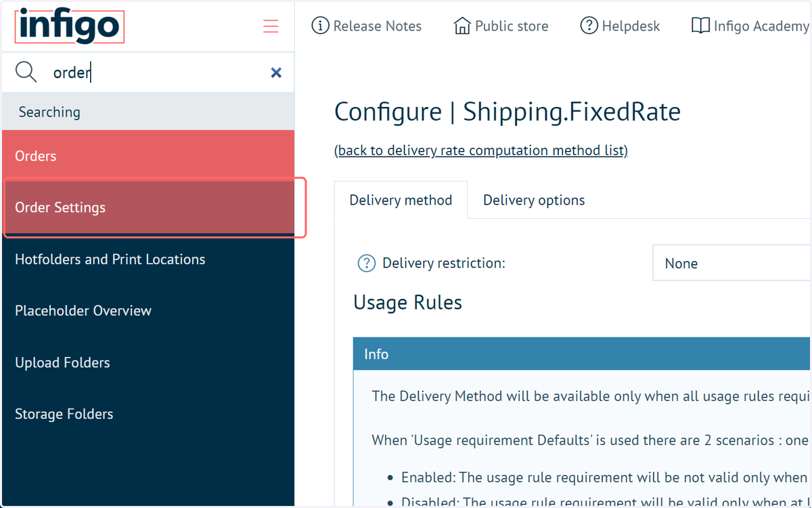
Task: Click the Info panel header
Action: tap(582, 354)
